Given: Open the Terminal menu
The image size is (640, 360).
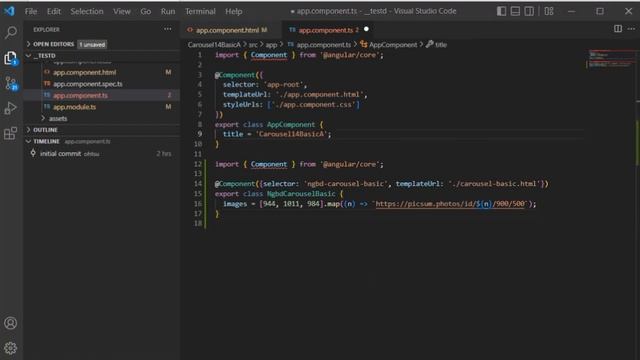Looking at the screenshot, I should coord(200,11).
